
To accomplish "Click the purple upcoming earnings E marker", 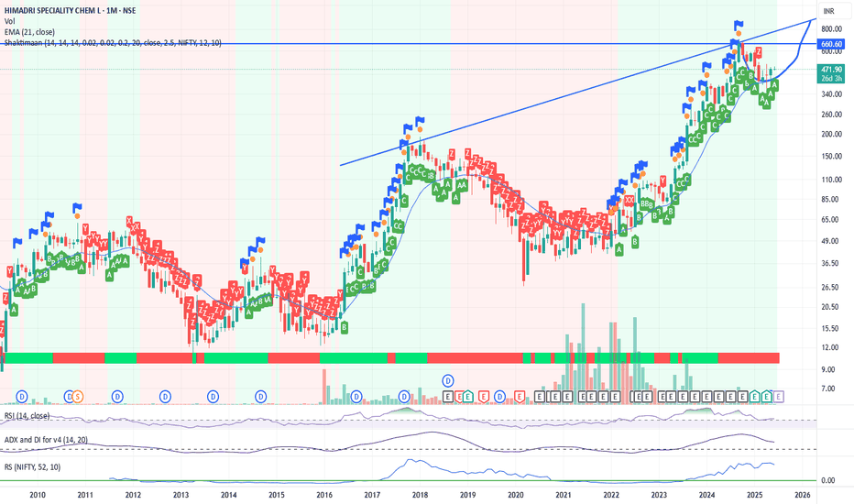I will pos(778,397).
